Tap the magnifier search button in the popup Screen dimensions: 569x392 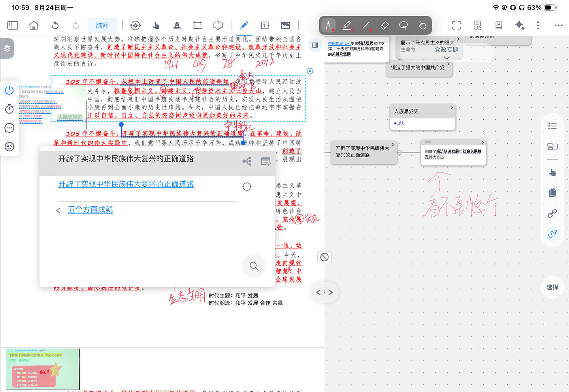pyautogui.click(x=254, y=266)
